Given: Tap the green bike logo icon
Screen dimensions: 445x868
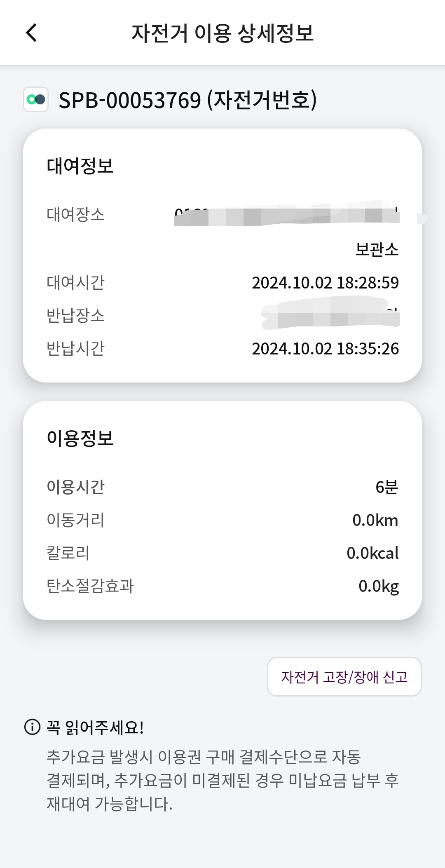Looking at the screenshot, I should tap(36, 99).
